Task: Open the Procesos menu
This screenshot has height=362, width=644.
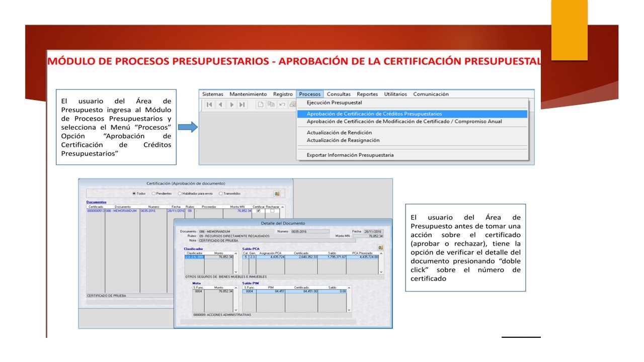Action: [x=309, y=94]
